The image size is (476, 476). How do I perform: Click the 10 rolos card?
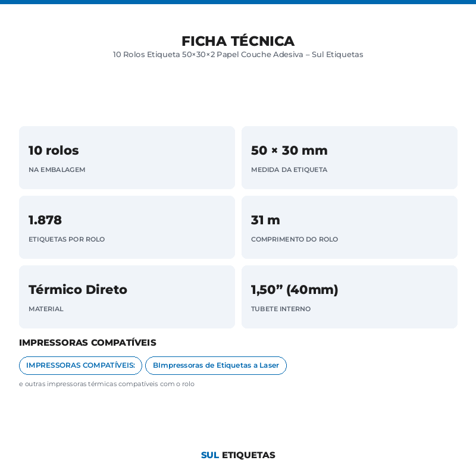(x=127, y=158)
